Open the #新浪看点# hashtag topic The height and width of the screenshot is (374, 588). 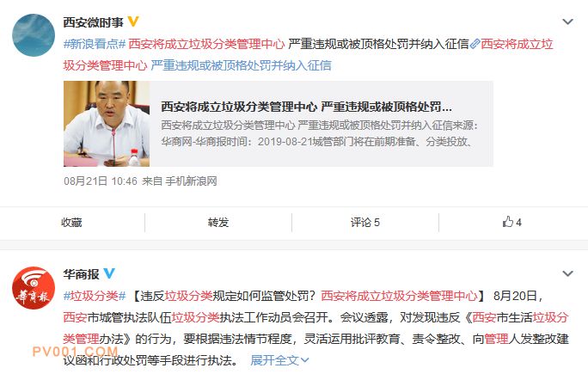coord(94,44)
